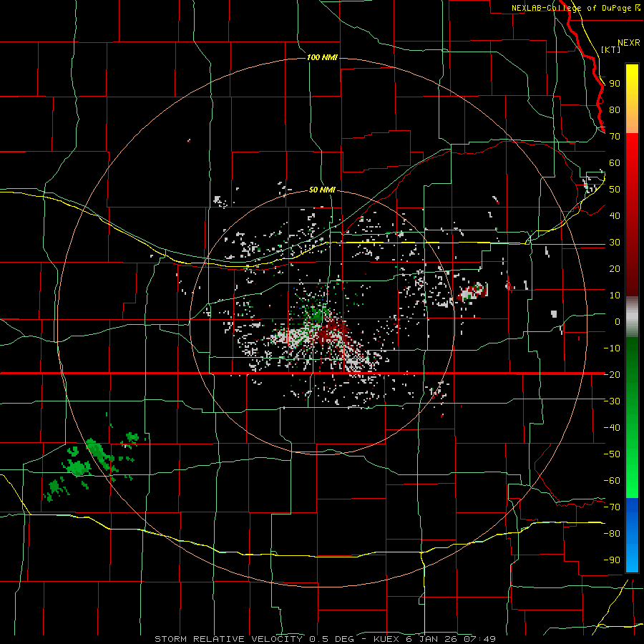Pick the gray zero-velocity segment of the color bar
The image size is (644, 644).
[x=632, y=317]
